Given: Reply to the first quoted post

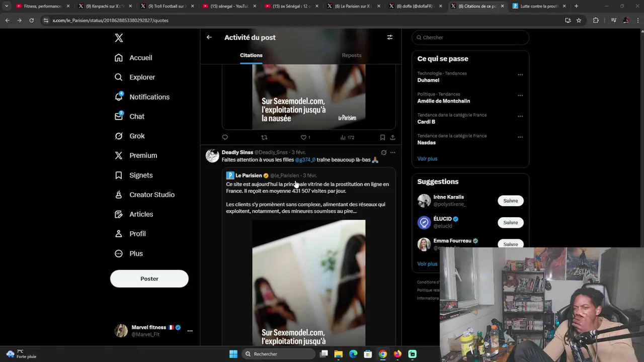Looking at the screenshot, I should [x=225, y=137].
